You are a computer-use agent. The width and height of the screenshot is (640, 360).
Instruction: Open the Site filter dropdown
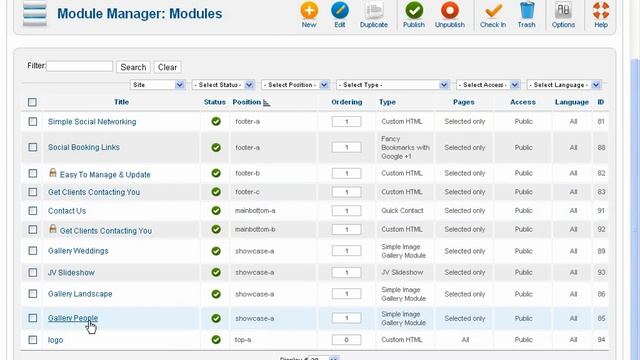point(158,85)
